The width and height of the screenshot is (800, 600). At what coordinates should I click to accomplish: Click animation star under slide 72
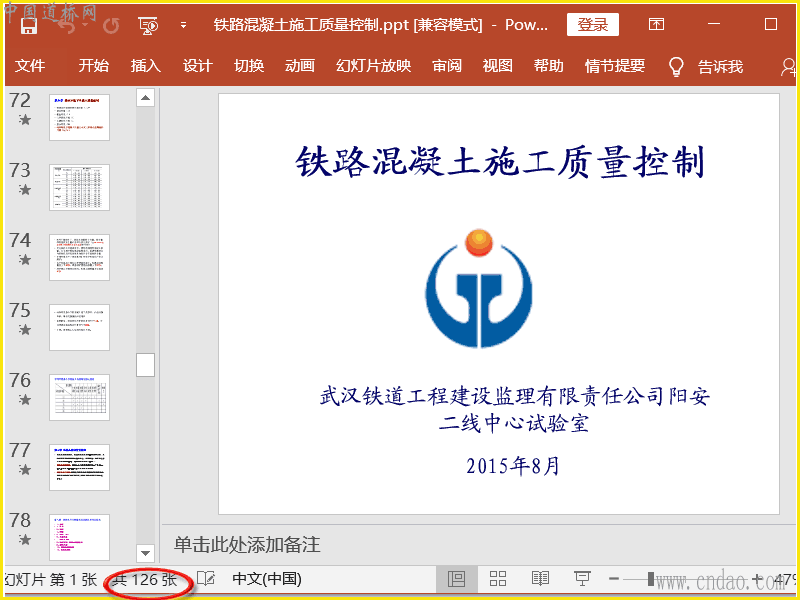pos(24,119)
